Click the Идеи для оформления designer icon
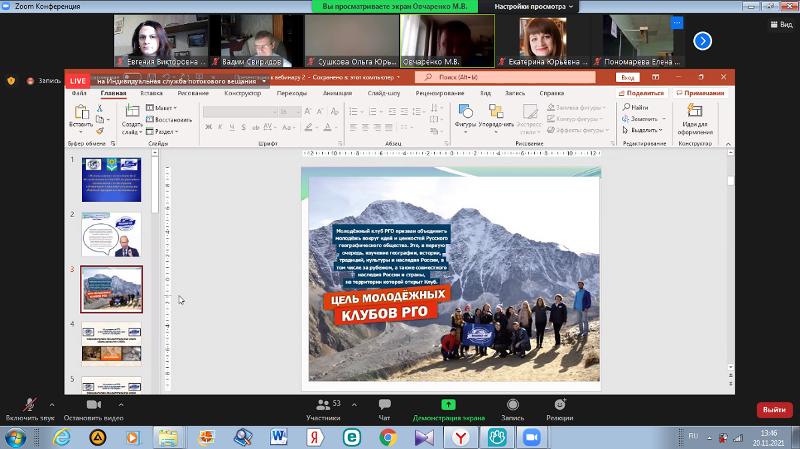This screenshot has height=449, width=800. 694,114
